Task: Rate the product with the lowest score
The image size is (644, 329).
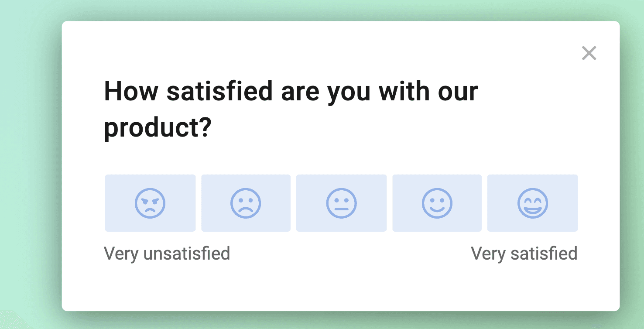Action: coord(150,203)
